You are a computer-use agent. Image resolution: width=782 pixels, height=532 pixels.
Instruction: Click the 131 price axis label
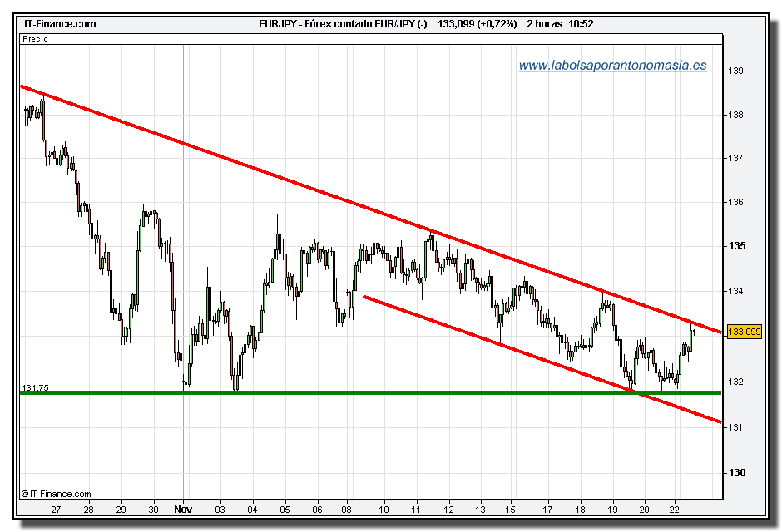click(x=735, y=427)
